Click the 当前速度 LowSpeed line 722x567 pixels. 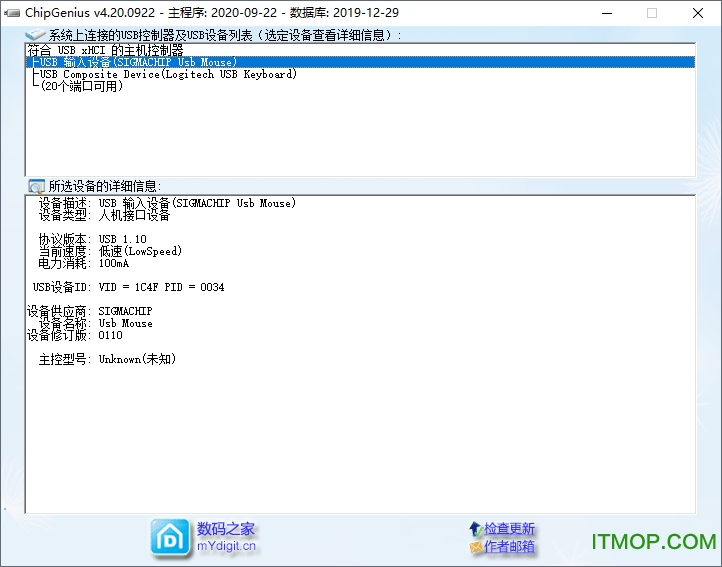tap(110, 251)
